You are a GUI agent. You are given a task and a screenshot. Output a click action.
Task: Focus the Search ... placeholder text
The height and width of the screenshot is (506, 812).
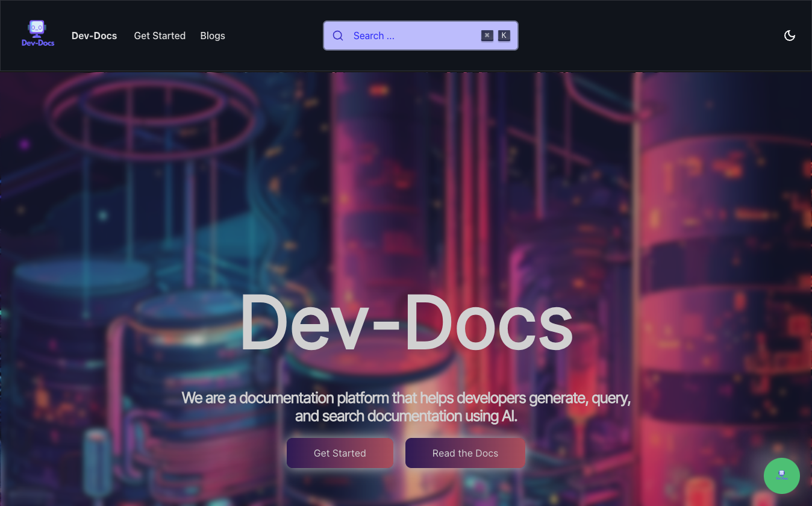[373, 36]
